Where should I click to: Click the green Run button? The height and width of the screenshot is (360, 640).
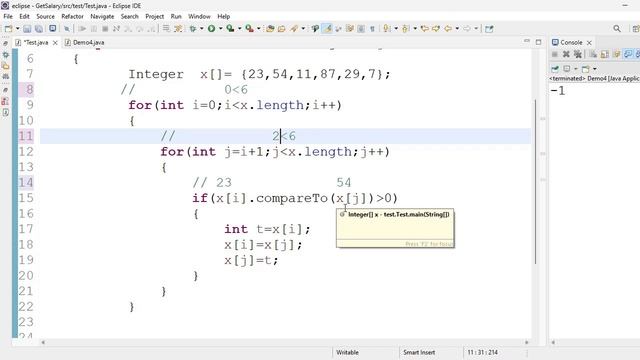[211, 29]
